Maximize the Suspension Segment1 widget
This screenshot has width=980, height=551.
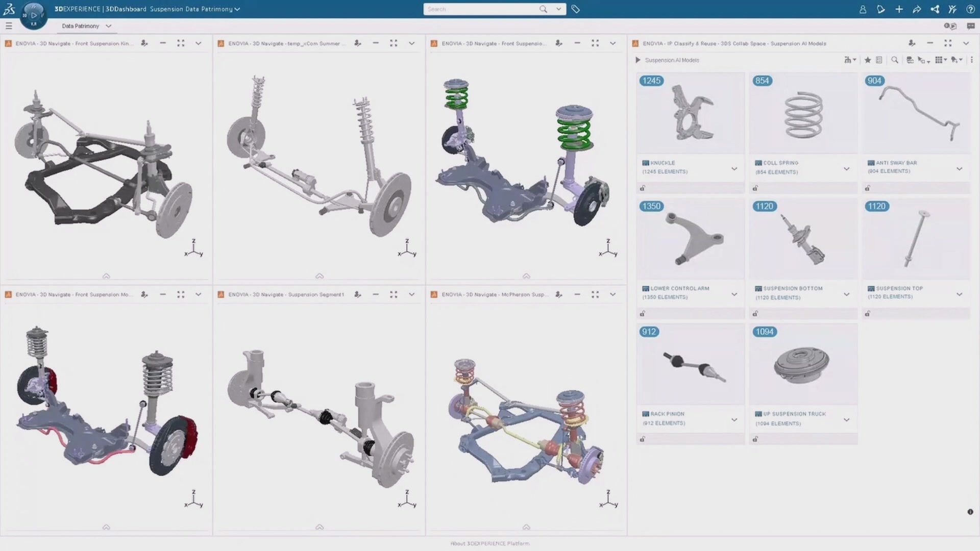click(394, 294)
